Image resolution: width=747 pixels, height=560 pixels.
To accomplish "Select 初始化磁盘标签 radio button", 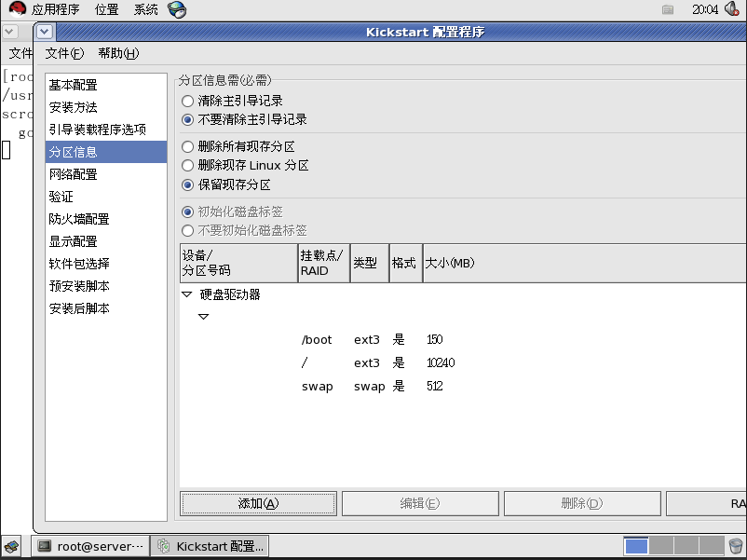I will tap(233, 212).
